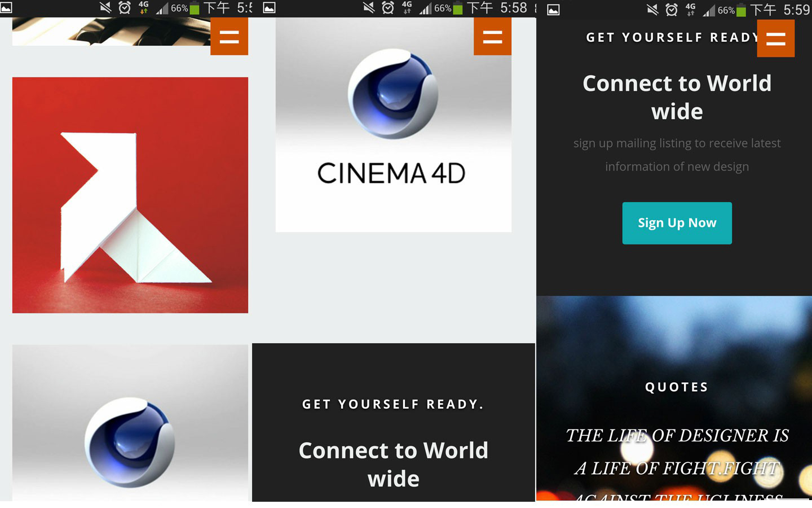812x508 pixels.
Task: Click the 'THE LIFE OF DESIGNER IS' quote line
Action: tap(677, 436)
